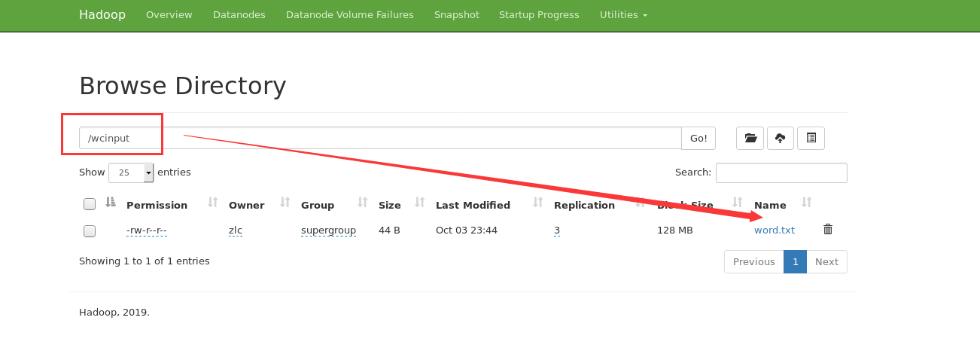
Task: View the Startup Progress page
Action: point(539,15)
